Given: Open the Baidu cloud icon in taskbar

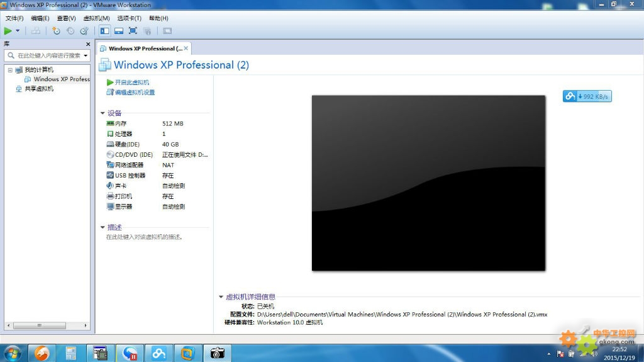Looking at the screenshot, I should point(158,353).
